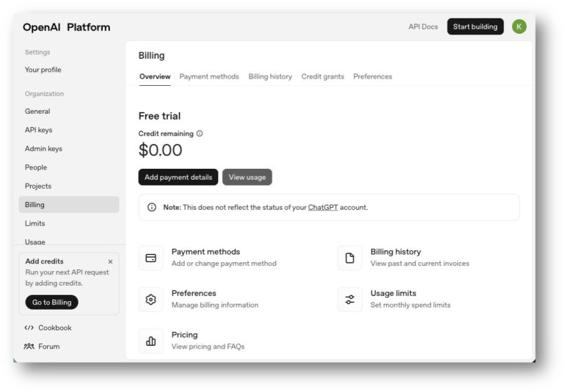565x392 pixels.
Task: Click the Payment methods card icon
Action: tap(150, 258)
